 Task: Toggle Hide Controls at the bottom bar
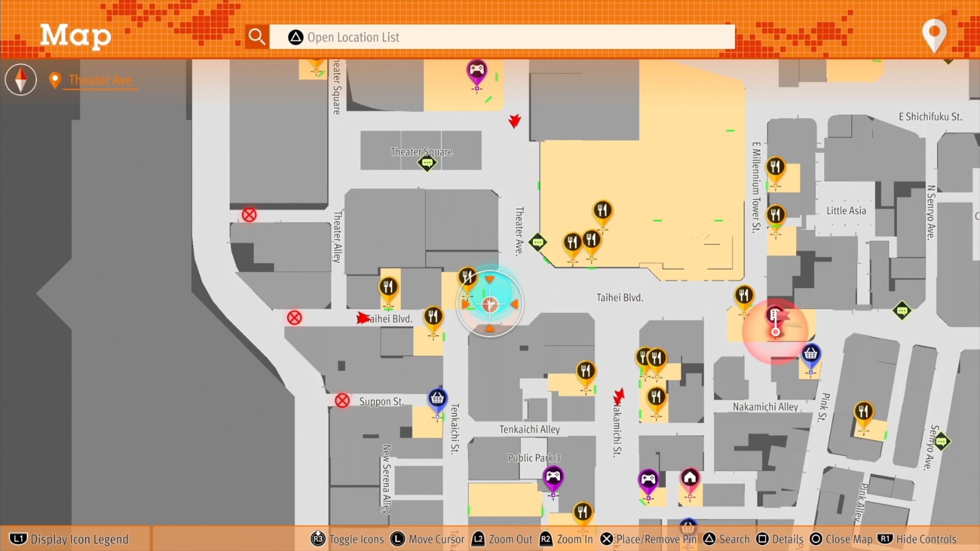pos(918,539)
